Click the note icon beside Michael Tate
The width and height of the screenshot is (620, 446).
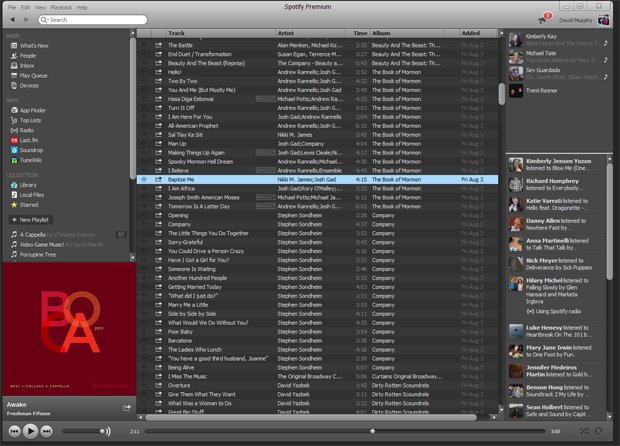(605, 60)
